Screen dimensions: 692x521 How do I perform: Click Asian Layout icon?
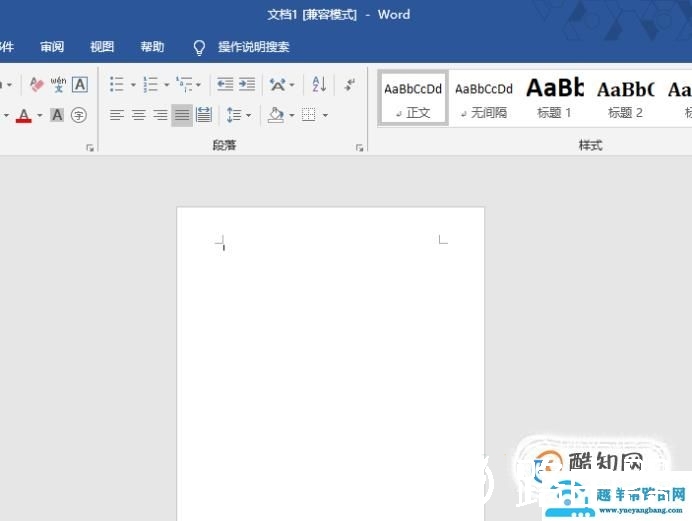click(x=278, y=84)
